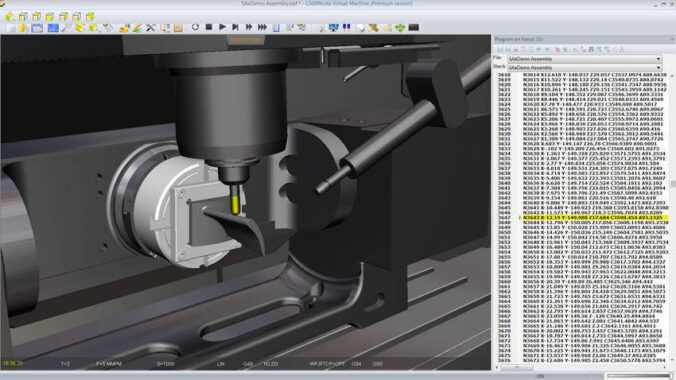Fast forward the simulation with double arrows

click(249, 27)
